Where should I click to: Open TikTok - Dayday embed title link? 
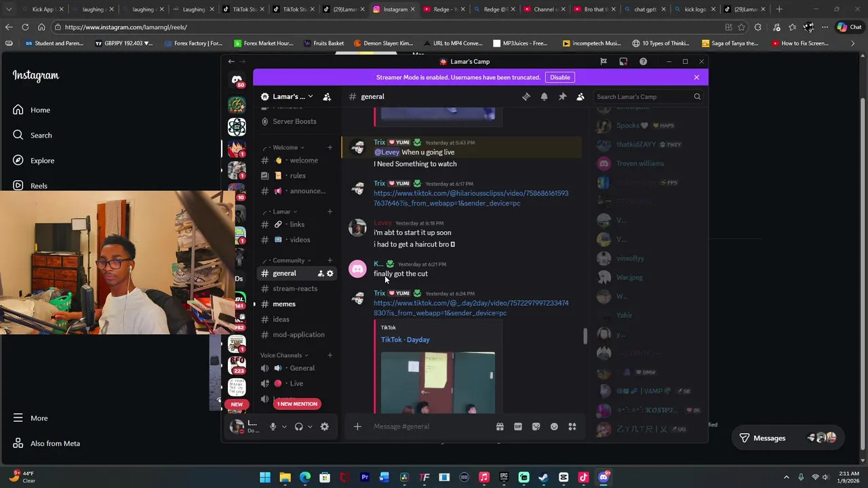click(x=405, y=340)
